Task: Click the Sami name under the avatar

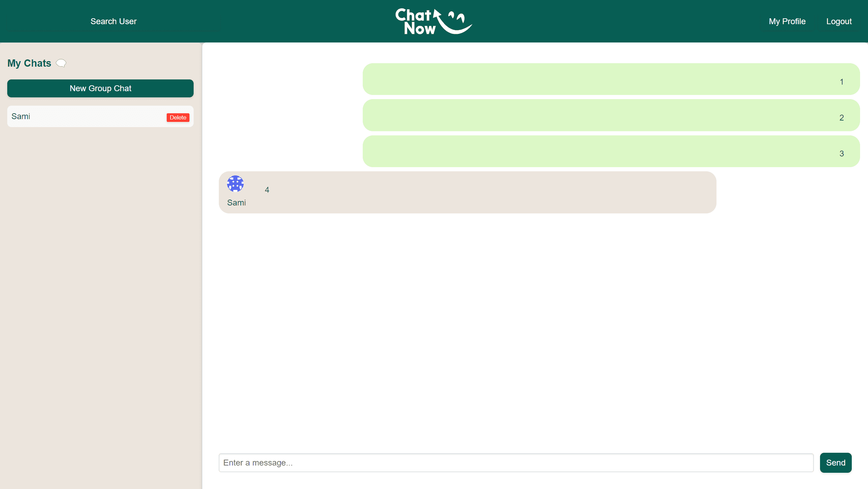Action: point(236,203)
